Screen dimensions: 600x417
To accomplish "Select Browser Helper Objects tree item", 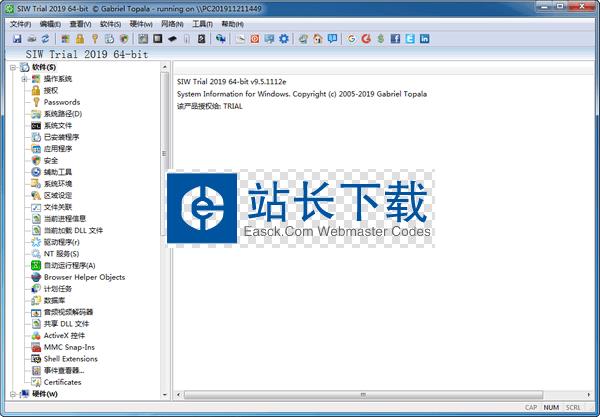I will 84,277.
